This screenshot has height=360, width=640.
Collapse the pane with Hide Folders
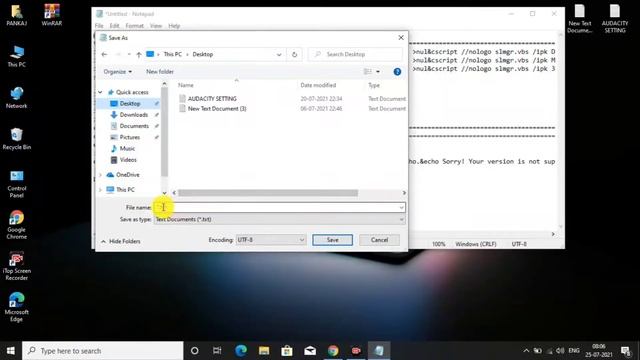(x=120, y=242)
